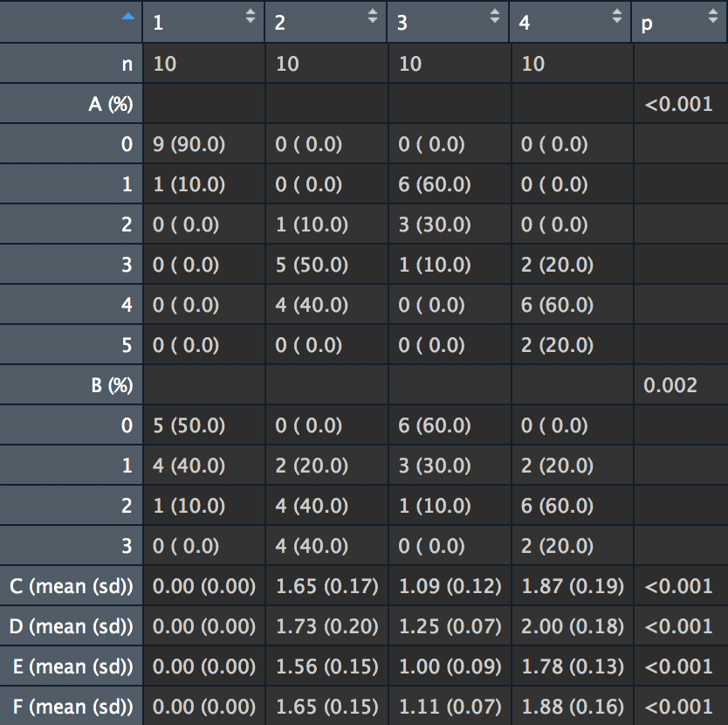This screenshot has height=725, width=728.
Task: Click 'E (mean (sd))' row label
Action: (x=71, y=666)
